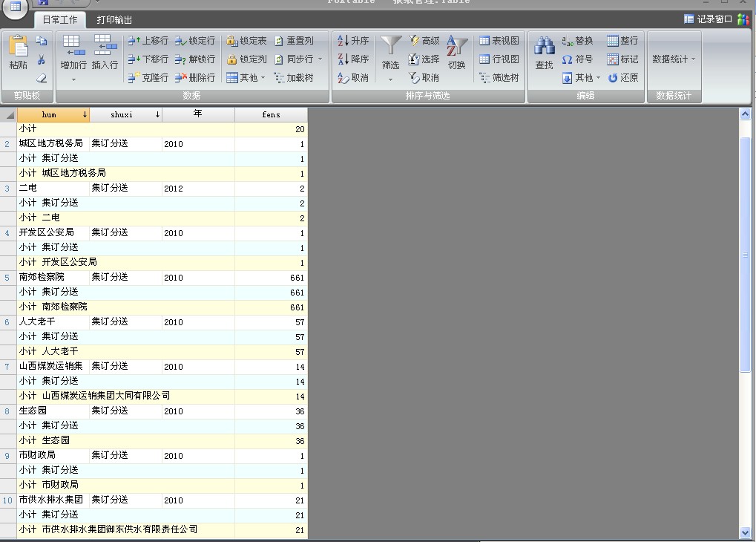Switch to 打印输出 tab
The height and width of the screenshot is (542, 756).
point(114,20)
